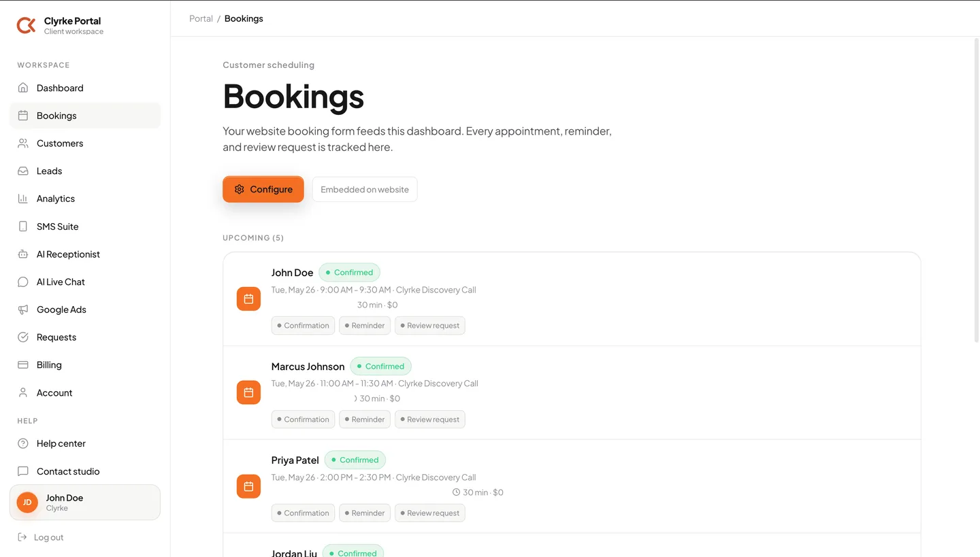
Task: Click the name Marcus Johnson
Action: (308, 367)
